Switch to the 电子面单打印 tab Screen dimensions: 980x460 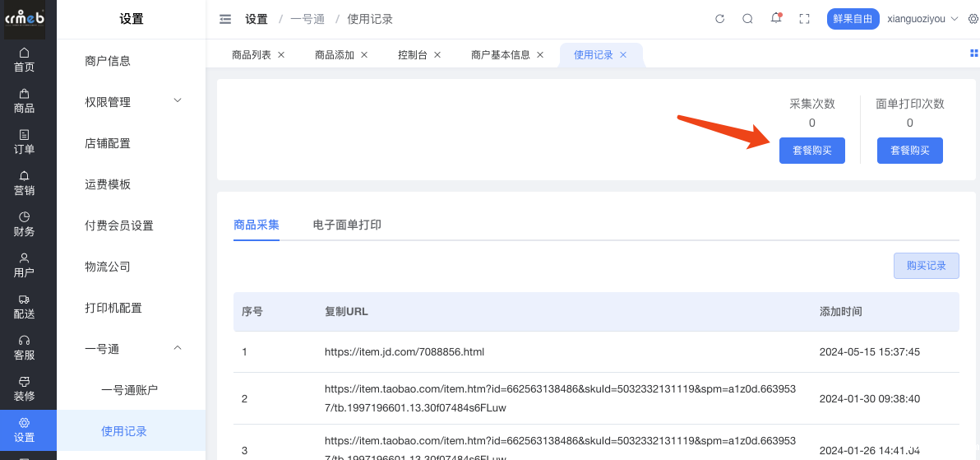coord(347,225)
